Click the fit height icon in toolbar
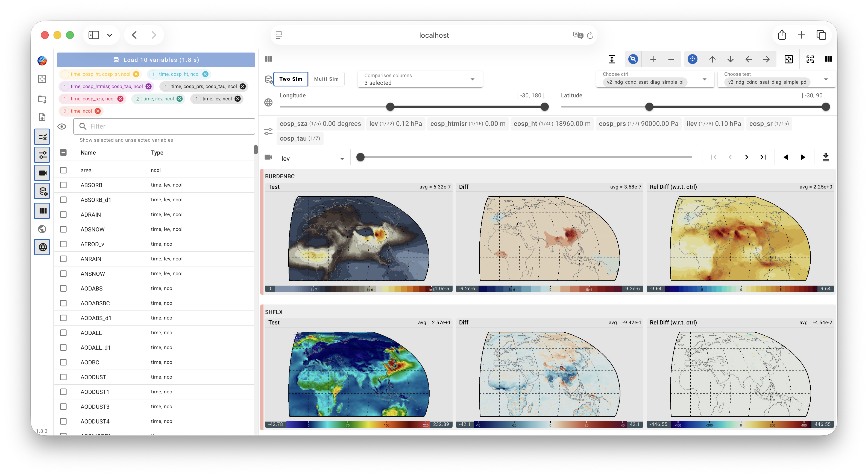Viewport: 868px width, 476px height. (x=612, y=59)
